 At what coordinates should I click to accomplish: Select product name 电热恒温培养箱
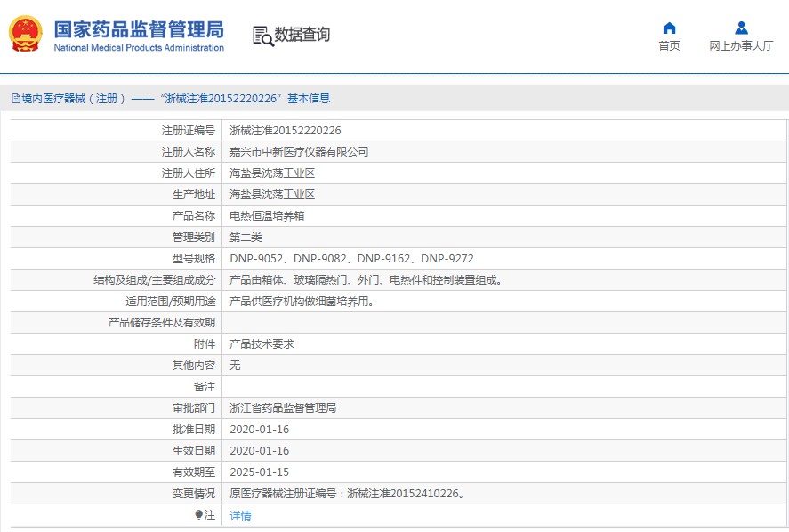[x=267, y=216]
